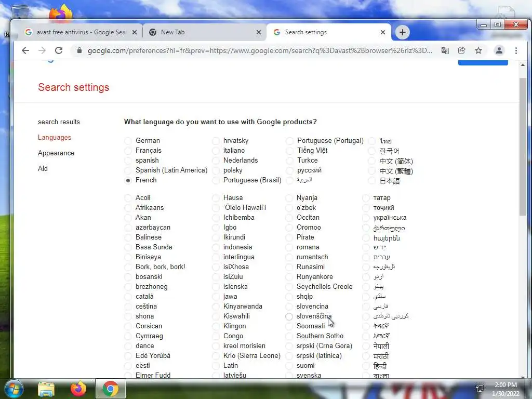Select татар radio button

[366, 198]
